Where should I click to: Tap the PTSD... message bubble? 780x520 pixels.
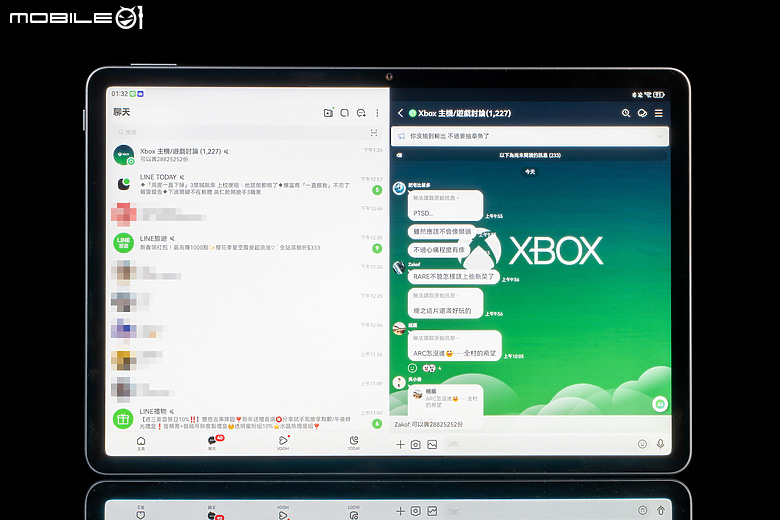445,206
